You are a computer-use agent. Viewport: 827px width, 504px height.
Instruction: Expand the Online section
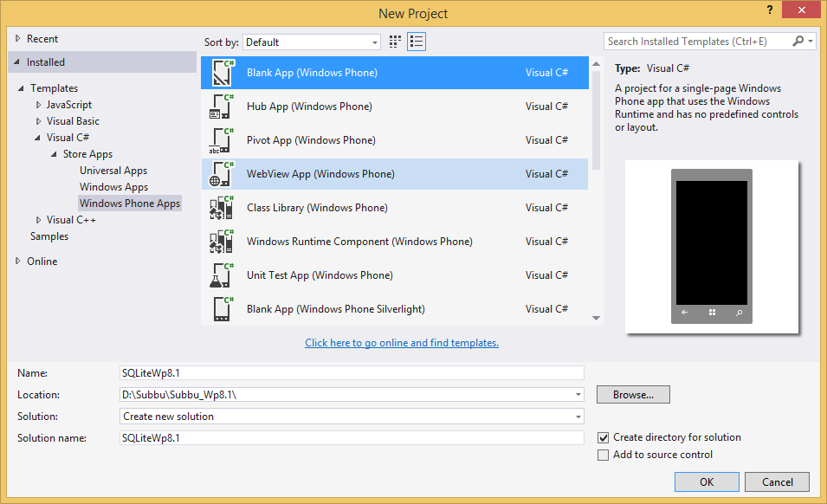[16, 261]
